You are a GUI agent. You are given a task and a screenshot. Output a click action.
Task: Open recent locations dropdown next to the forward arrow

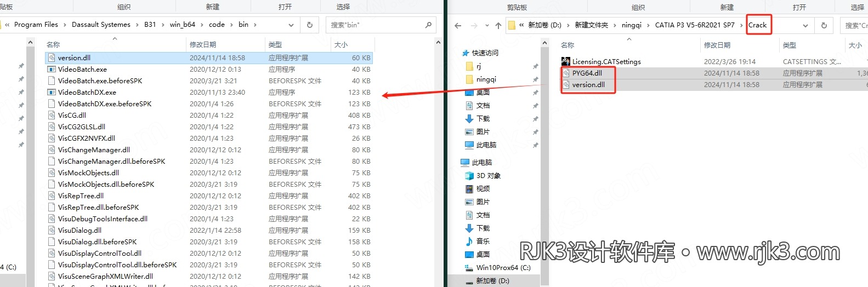486,25
